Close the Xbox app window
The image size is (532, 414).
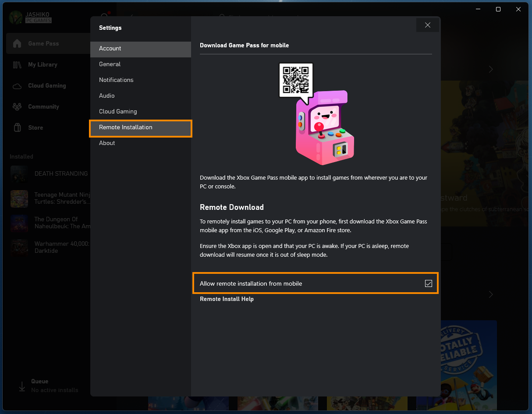tap(518, 9)
